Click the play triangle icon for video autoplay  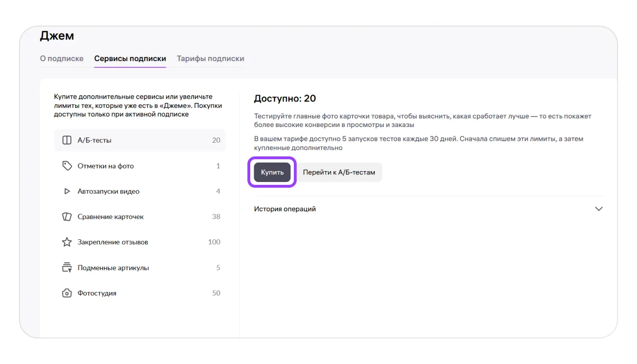click(67, 191)
